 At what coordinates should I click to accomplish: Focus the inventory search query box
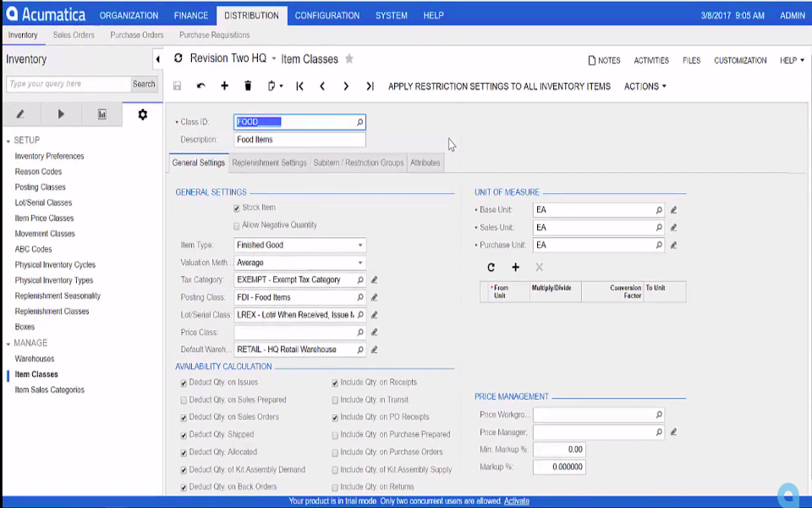[x=69, y=84]
